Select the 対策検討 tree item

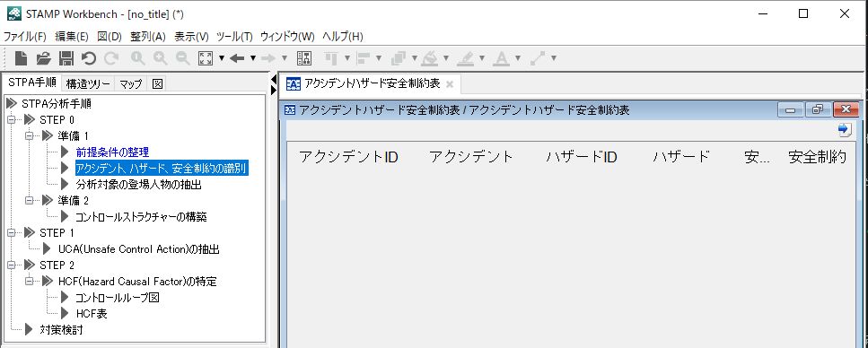point(61,330)
